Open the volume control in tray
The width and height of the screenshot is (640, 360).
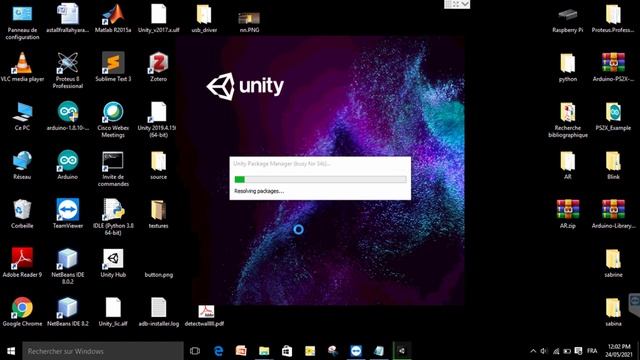coord(544,351)
